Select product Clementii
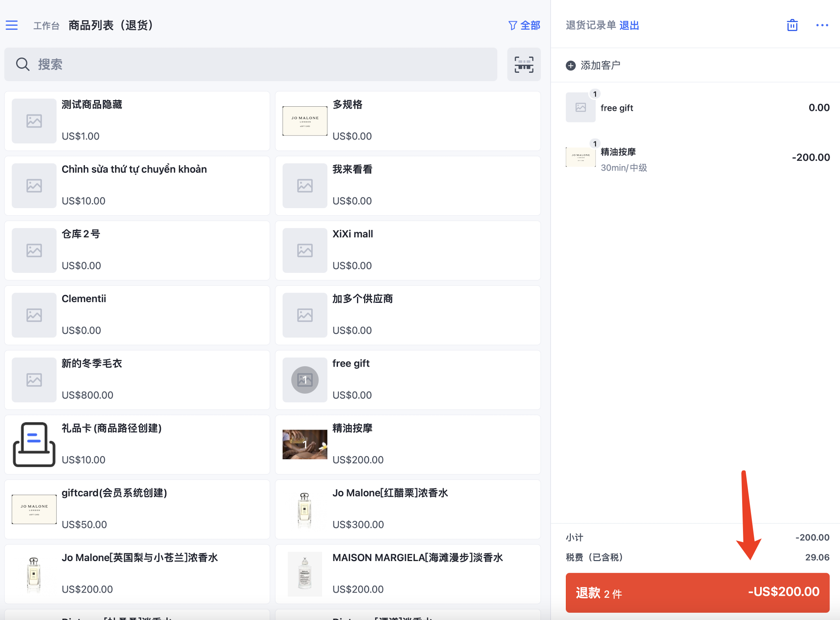The width and height of the screenshot is (840, 620). 137,315
